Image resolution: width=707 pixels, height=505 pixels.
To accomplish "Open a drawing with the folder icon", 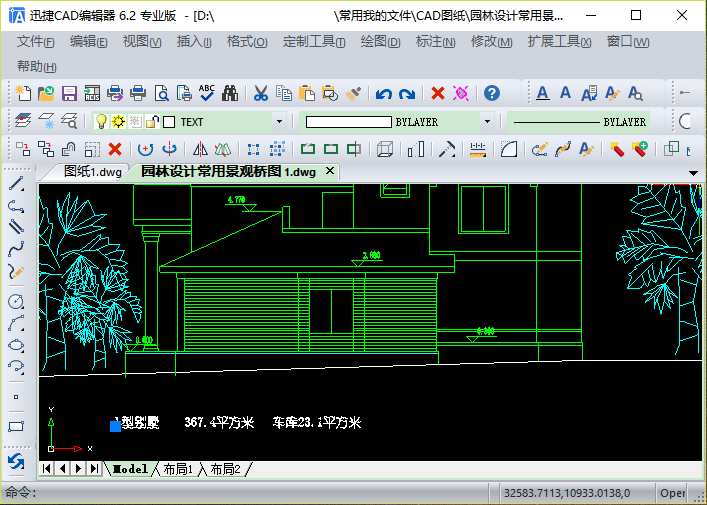I will (x=46, y=93).
